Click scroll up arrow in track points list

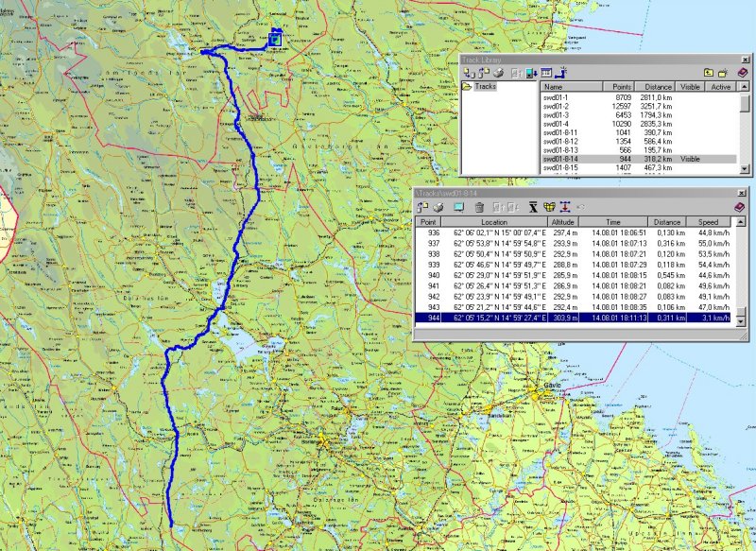click(x=742, y=222)
